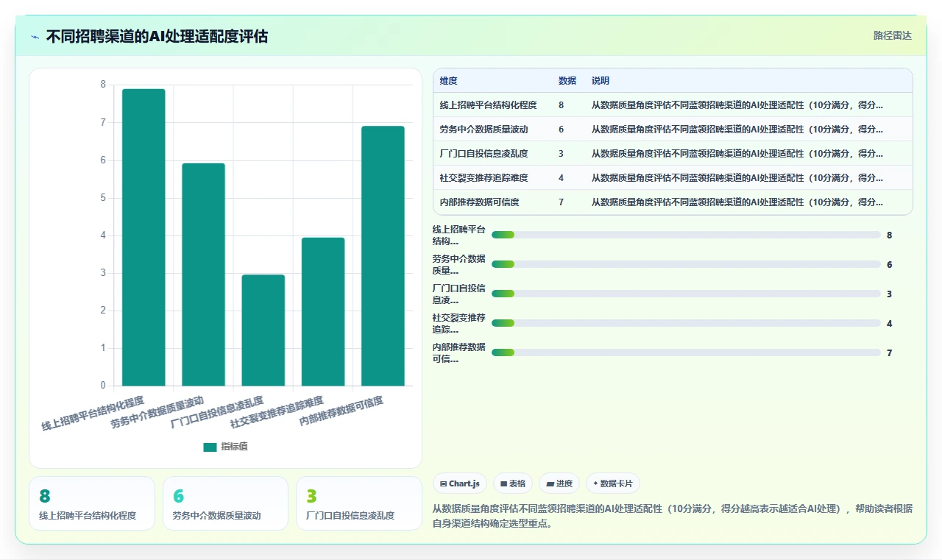
Task: Select table row 厂门口自投信息凌乱度
Action: coord(673,154)
